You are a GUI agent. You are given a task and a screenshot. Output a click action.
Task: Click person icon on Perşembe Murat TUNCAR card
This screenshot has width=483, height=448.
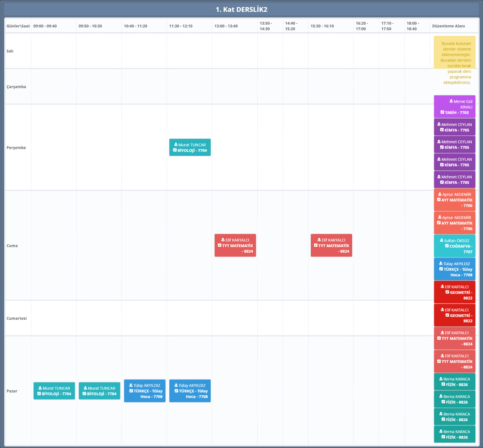[176, 145]
